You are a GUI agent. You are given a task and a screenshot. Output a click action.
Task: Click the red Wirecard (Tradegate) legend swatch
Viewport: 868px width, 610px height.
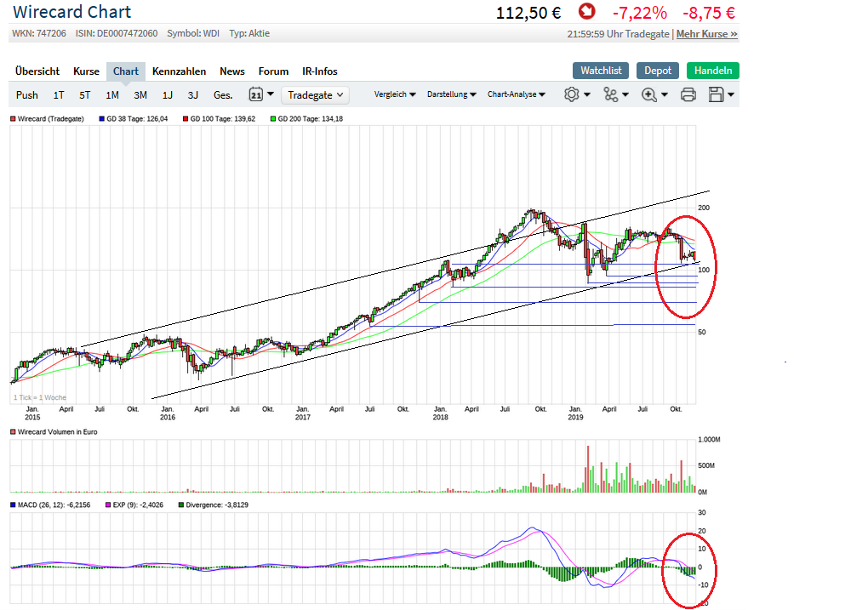pos(13,118)
